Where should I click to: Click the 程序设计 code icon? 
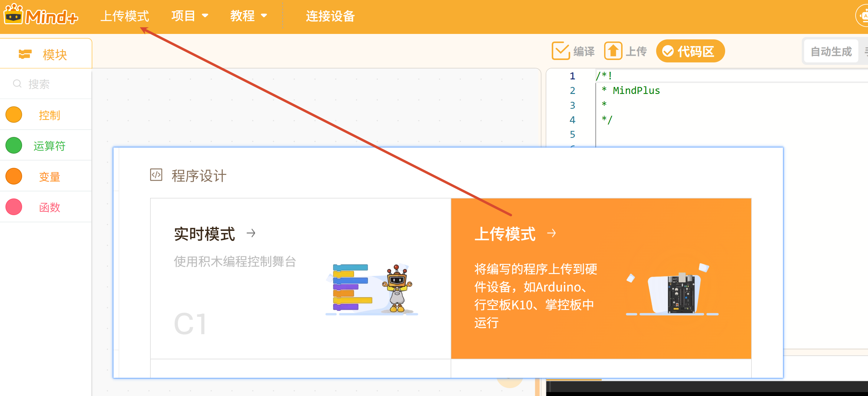156,175
